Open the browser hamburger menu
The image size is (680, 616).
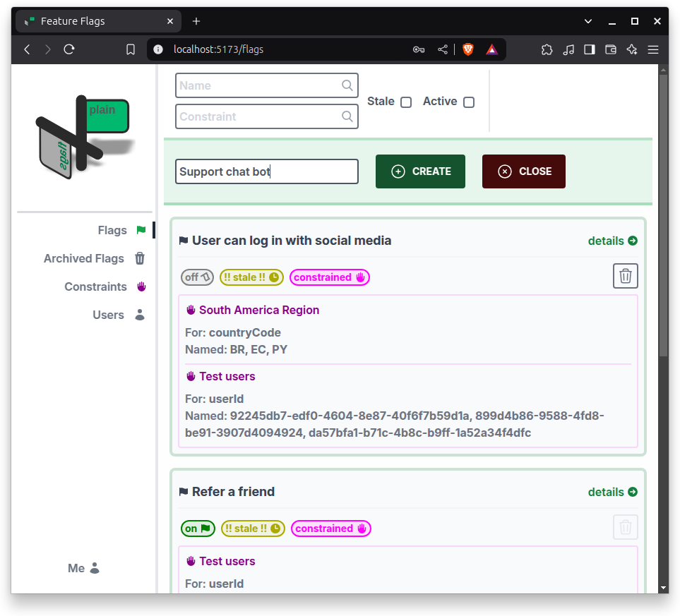(x=653, y=49)
